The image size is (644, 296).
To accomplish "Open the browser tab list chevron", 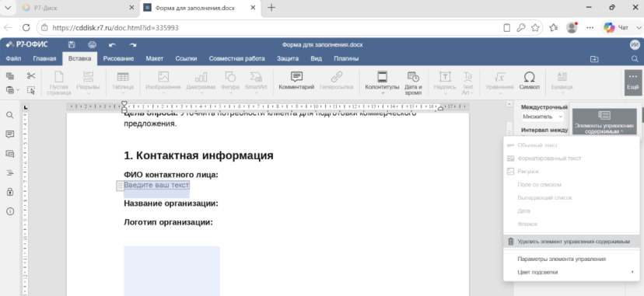I will click(8, 7).
